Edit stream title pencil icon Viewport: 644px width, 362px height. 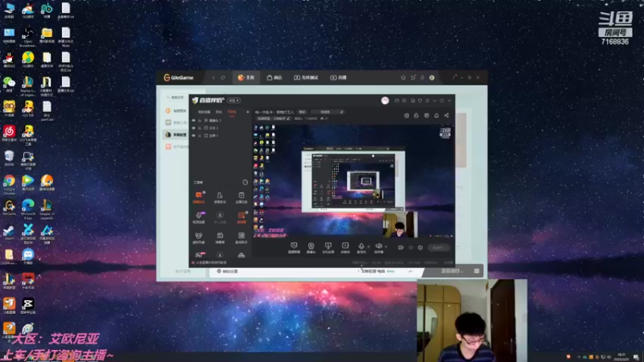(x=341, y=112)
